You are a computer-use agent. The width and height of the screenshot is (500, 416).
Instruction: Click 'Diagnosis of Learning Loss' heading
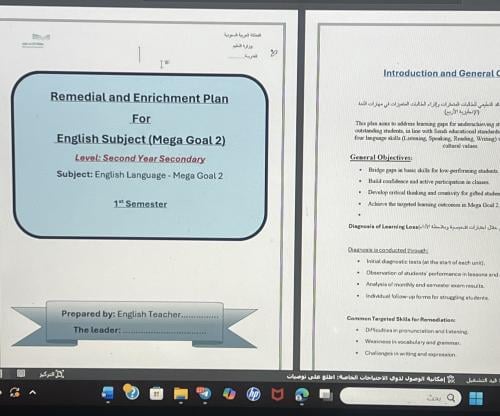point(383,227)
